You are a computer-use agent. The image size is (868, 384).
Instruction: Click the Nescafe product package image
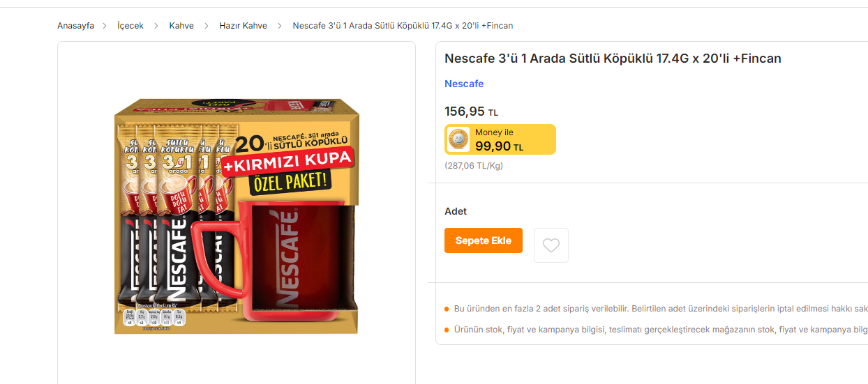pyautogui.click(x=236, y=216)
